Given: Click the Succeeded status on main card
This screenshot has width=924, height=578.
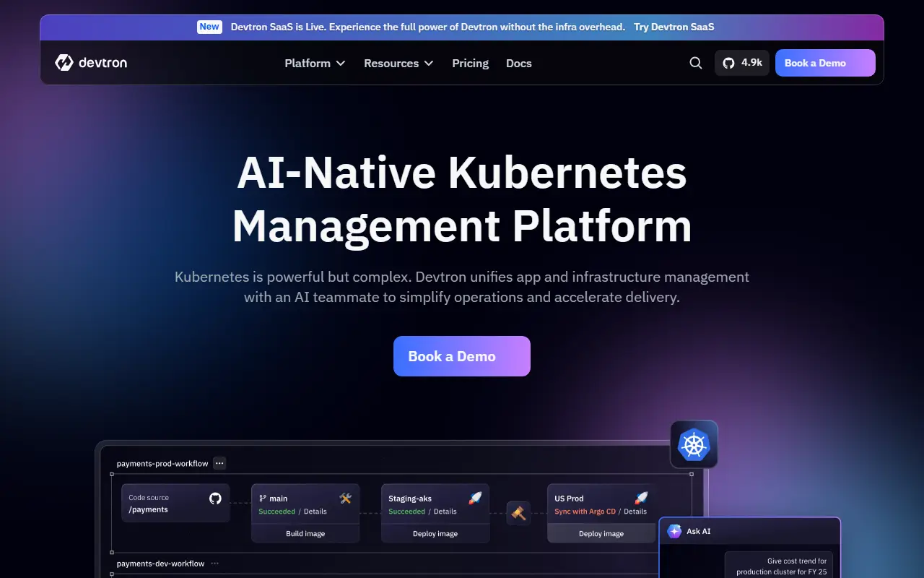Looking at the screenshot, I should click(277, 512).
